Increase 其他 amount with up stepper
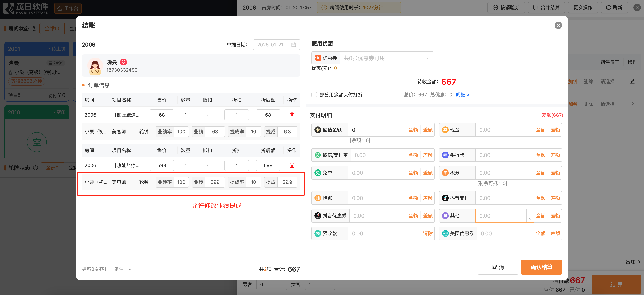 coord(530,212)
